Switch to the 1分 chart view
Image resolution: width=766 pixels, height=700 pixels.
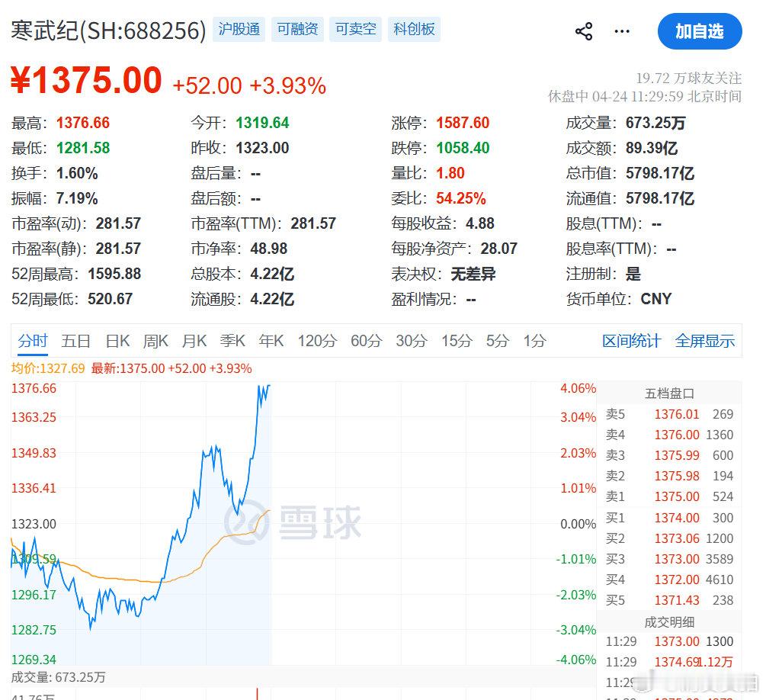tap(534, 342)
